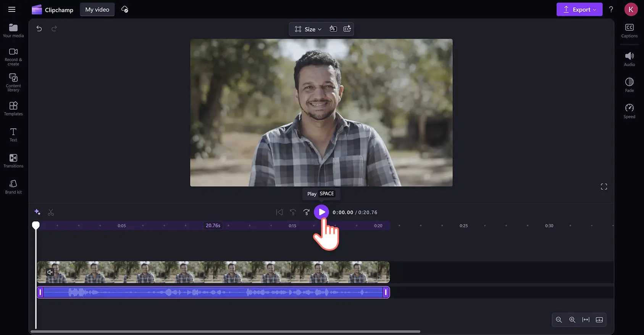The width and height of the screenshot is (644, 335).
Task: Open the K account avatar
Action: [x=631, y=10]
